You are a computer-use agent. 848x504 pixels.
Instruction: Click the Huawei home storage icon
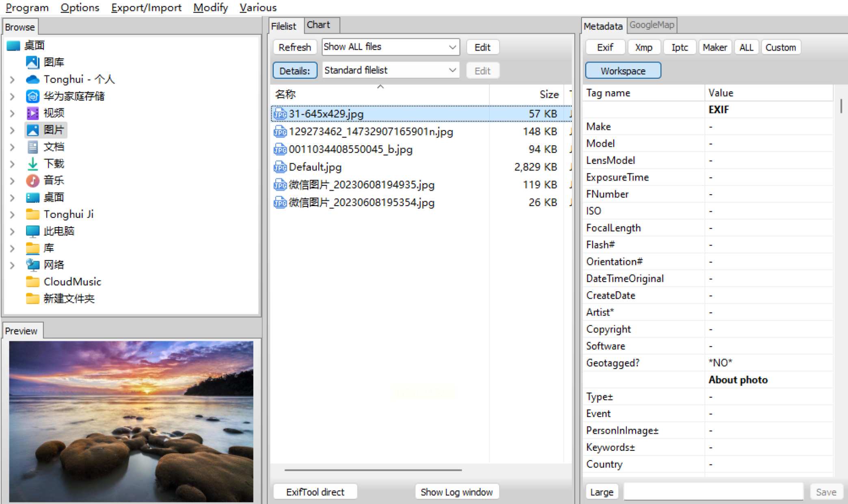[32, 96]
